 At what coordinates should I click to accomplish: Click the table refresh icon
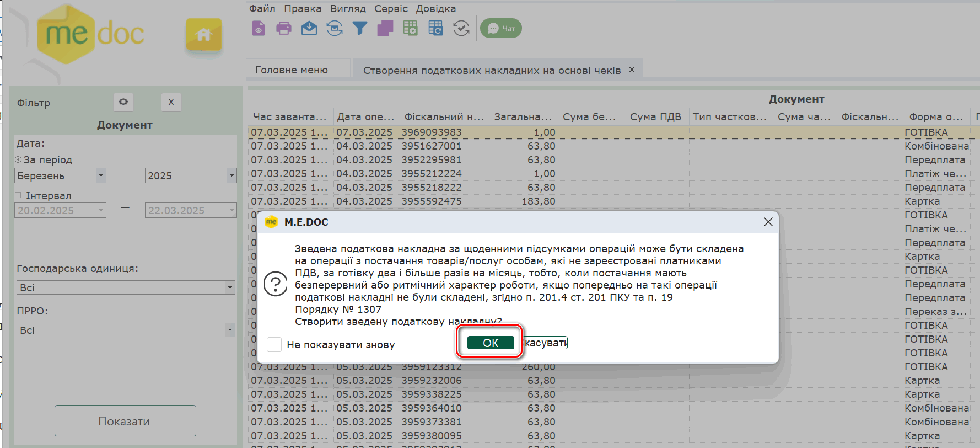point(436,28)
